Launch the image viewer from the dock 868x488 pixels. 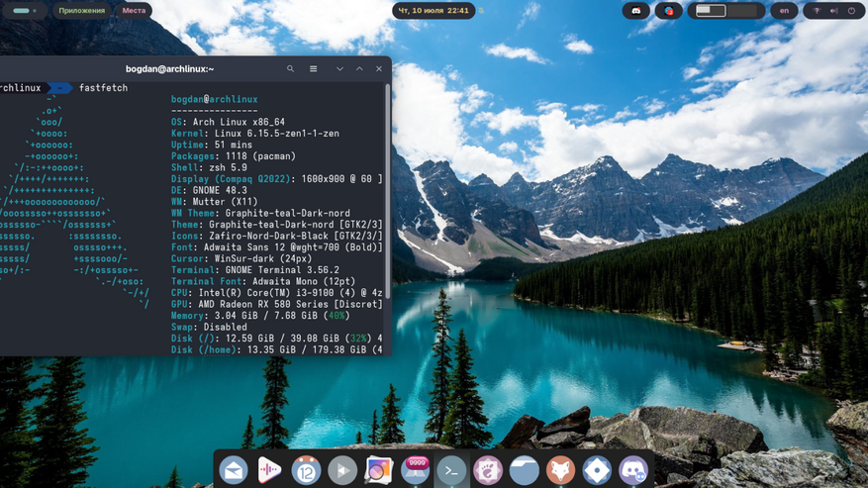pos(378,470)
